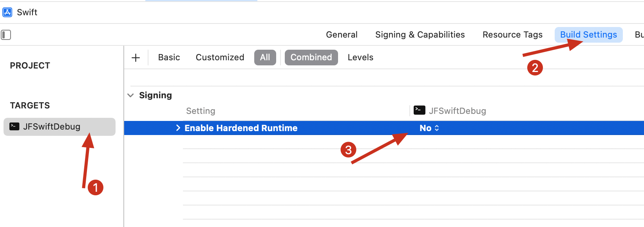The height and width of the screenshot is (227, 644).
Task: Select the Combined view toggle
Action: (311, 58)
